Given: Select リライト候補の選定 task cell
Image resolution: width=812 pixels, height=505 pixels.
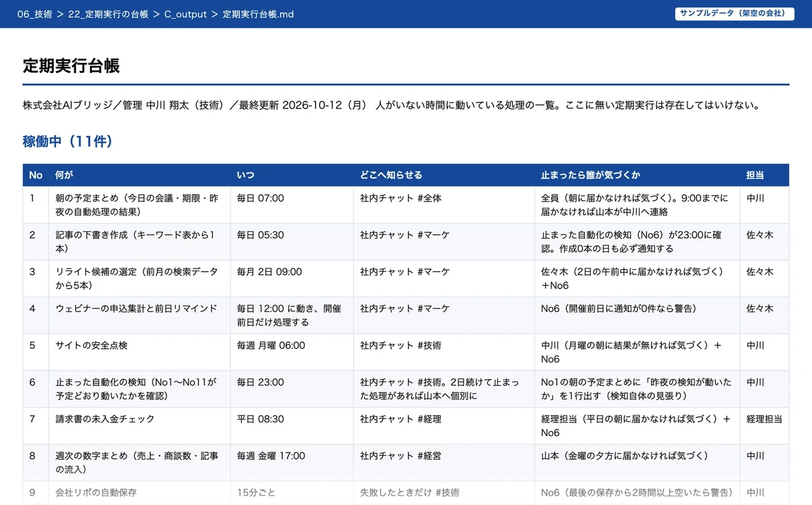Looking at the screenshot, I should click(140, 278).
